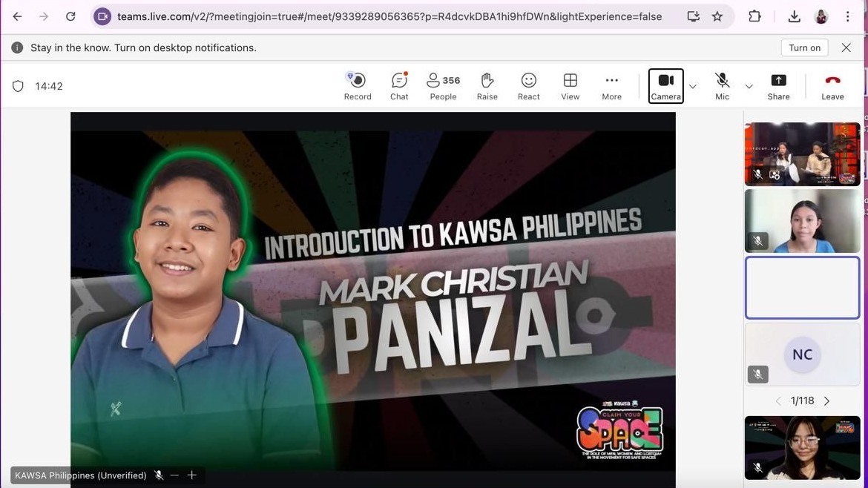Image resolution: width=868 pixels, height=488 pixels.
Task: Select the girl in blue video thumbnail
Action: [802, 221]
